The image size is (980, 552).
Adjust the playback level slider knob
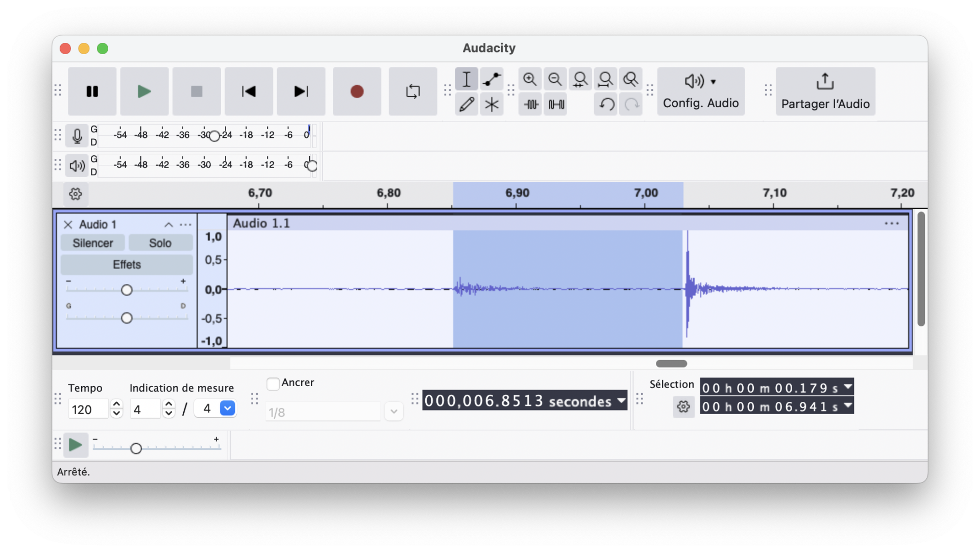point(312,165)
